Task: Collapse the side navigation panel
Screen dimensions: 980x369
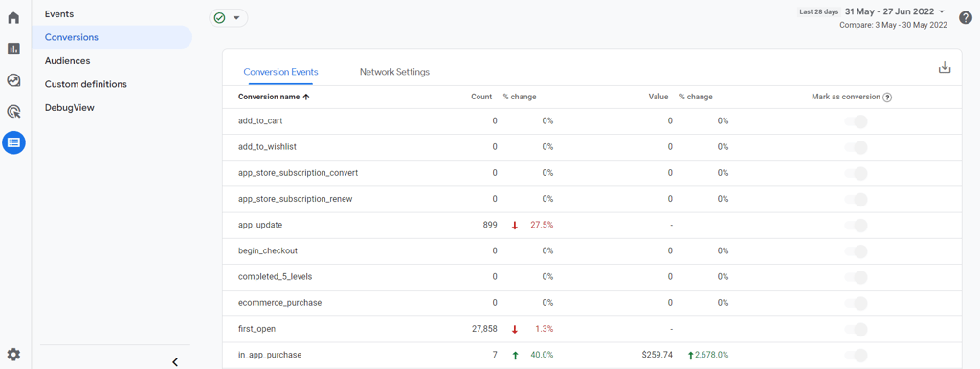Action: (x=175, y=361)
